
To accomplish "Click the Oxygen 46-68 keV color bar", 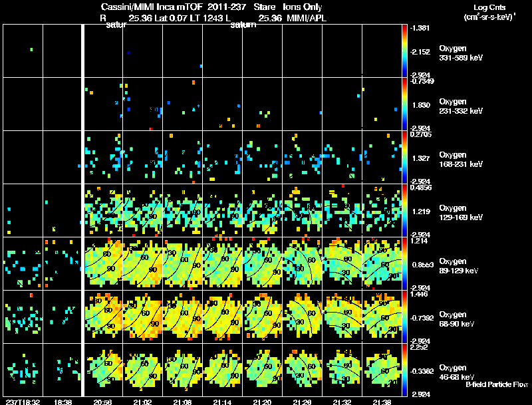I will [404, 370].
